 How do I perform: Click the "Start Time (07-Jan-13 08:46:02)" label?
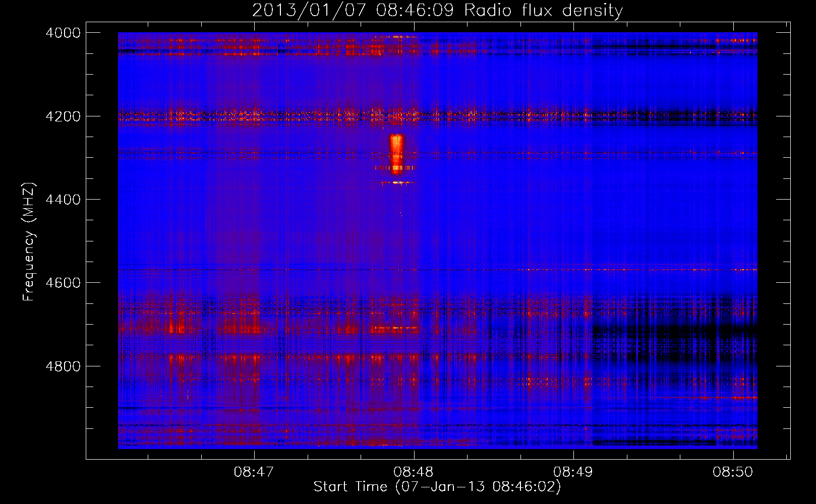(x=437, y=487)
